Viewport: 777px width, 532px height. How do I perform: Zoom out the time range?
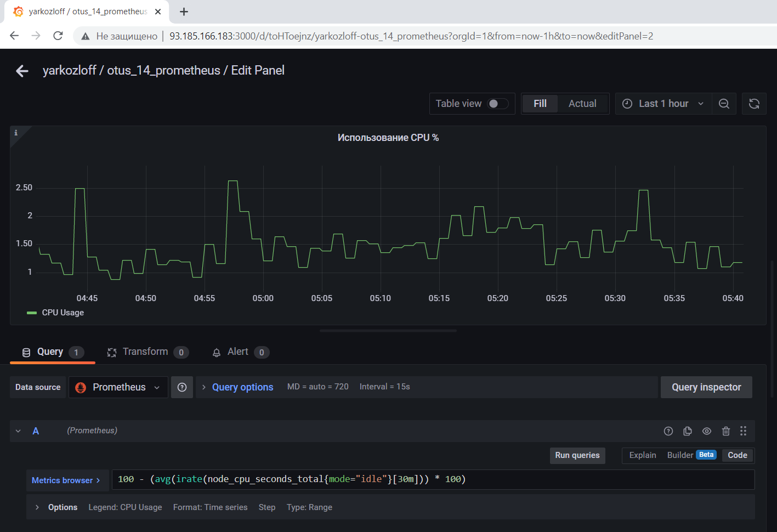tap(724, 104)
